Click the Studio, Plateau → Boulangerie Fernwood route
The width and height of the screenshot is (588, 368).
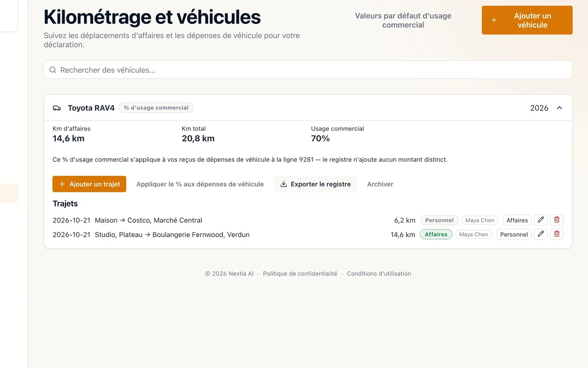pyautogui.click(x=172, y=235)
